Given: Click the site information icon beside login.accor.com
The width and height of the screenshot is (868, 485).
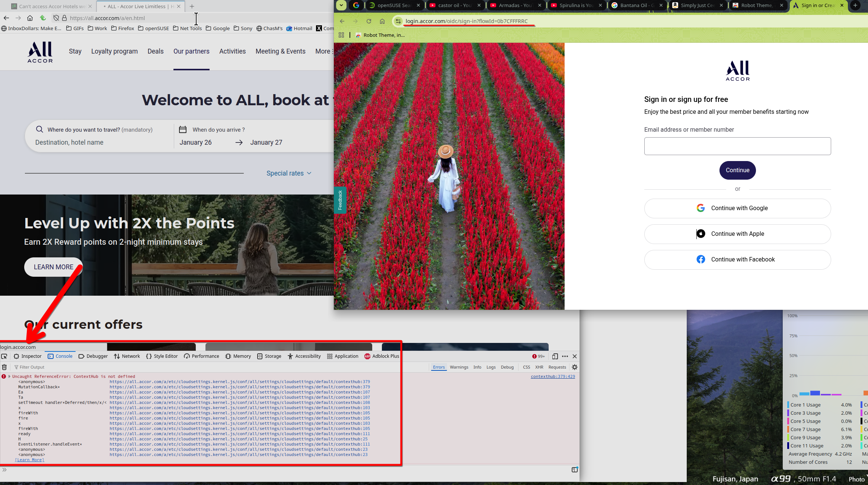Looking at the screenshot, I should tap(398, 21).
